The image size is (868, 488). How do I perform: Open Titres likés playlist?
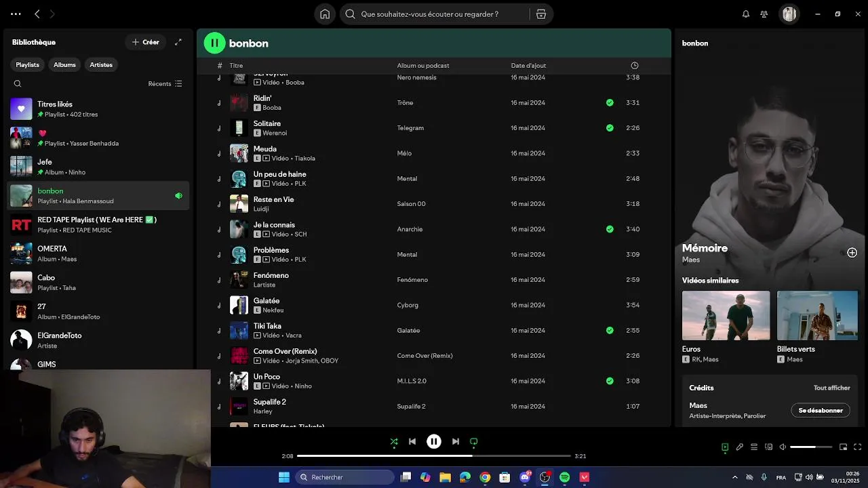click(98, 109)
